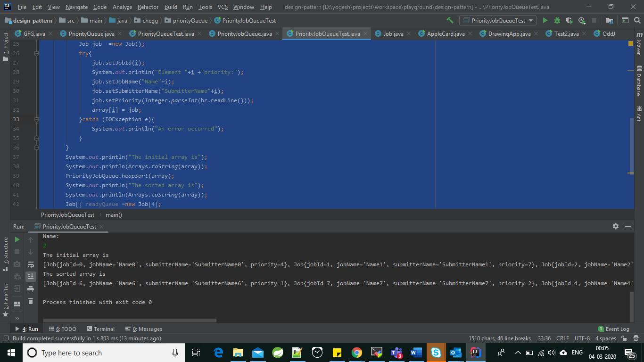Toggle scroll to end of console
The image size is (644, 362).
point(31,277)
